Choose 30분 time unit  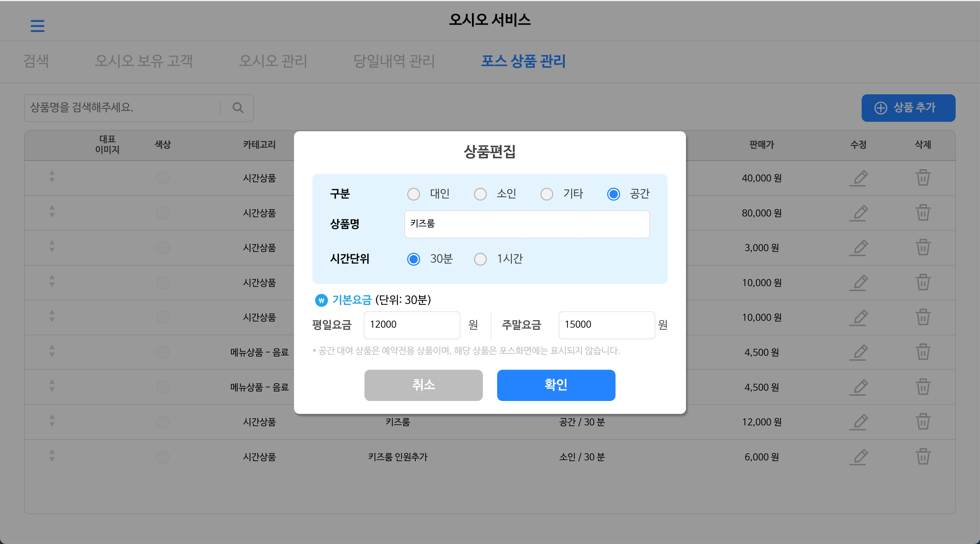(413, 259)
